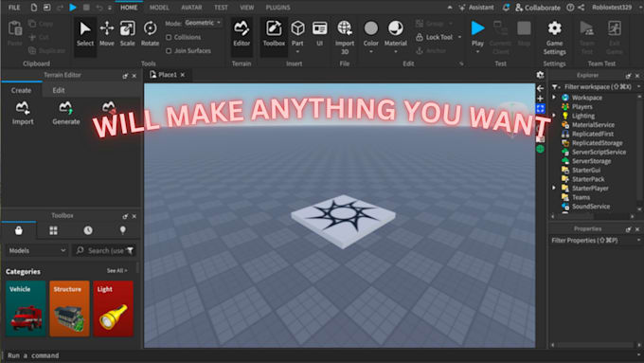This screenshot has height=363, width=644.
Task: Activate the Move tool
Action: pyautogui.click(x=107, y=34)
